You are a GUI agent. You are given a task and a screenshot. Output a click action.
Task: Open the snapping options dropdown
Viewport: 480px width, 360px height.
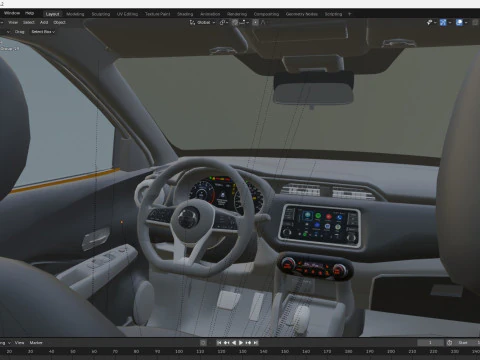[244, 22]
